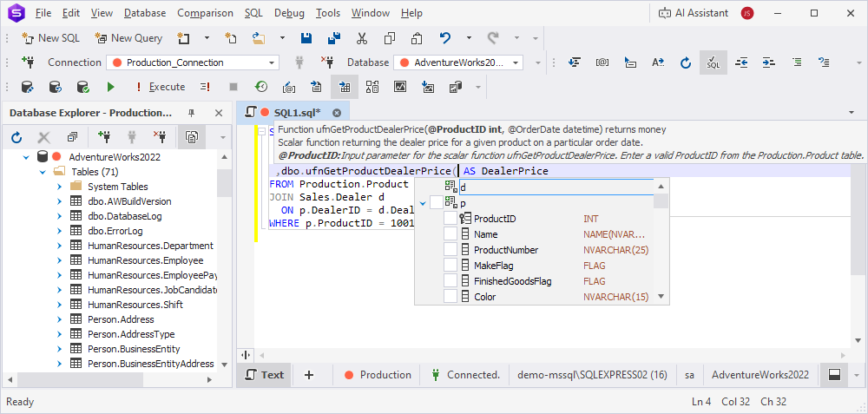Screen dimensions: 868x414
Task: Pin the Database Explorer panel
Action: [x=192, y=113]
